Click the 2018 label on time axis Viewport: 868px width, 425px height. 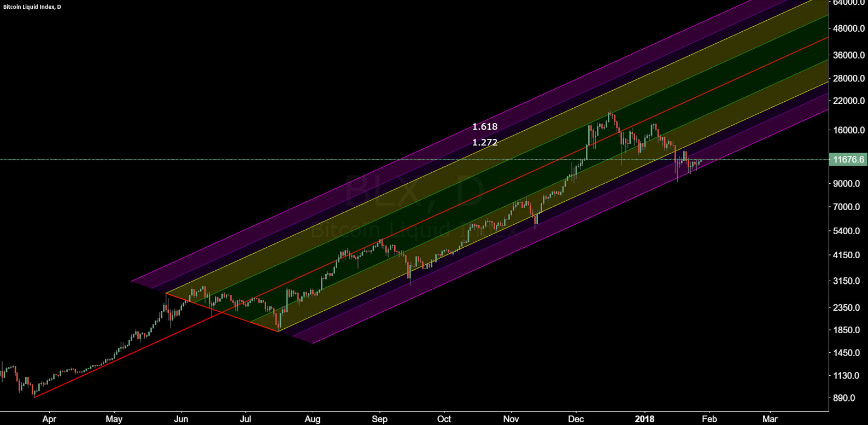pos(644,420)
